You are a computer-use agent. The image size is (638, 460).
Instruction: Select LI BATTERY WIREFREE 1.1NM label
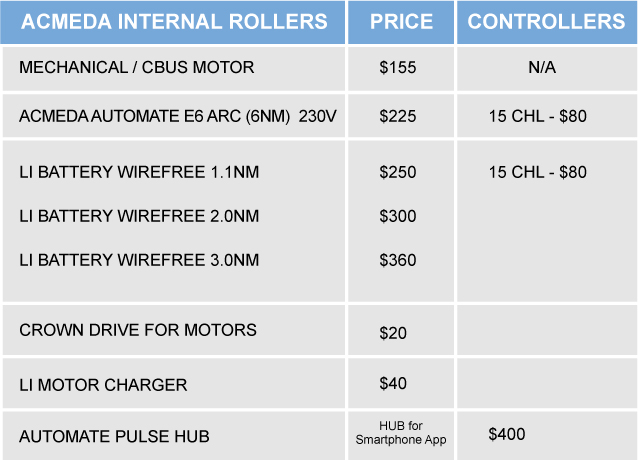pyautogui.click(x=139, y=172)
